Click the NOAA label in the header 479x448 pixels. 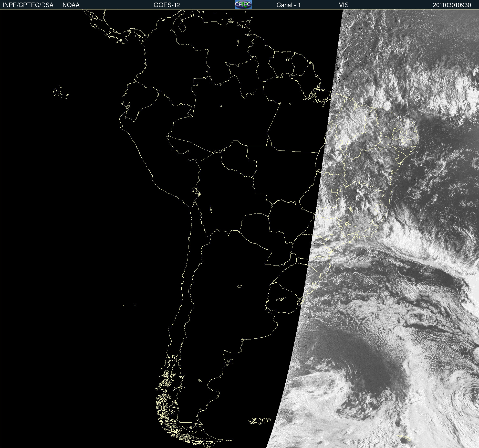coord(71,5)
